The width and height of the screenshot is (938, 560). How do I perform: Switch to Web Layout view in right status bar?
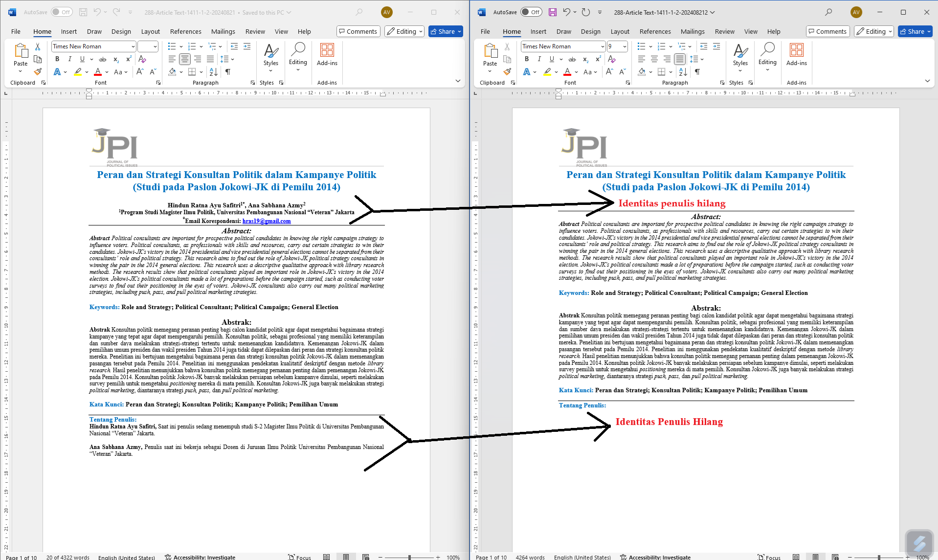(x=835, y=557)
